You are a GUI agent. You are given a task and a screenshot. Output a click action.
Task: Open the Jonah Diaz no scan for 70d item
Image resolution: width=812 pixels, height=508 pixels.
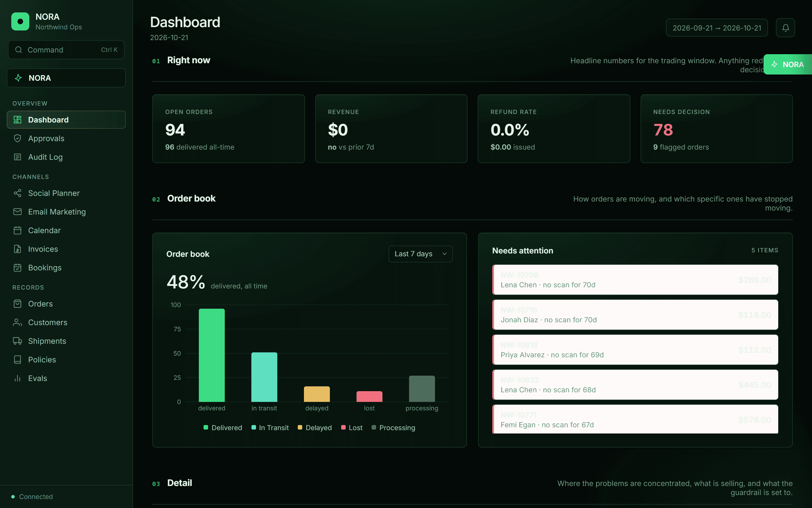(635, 315)
